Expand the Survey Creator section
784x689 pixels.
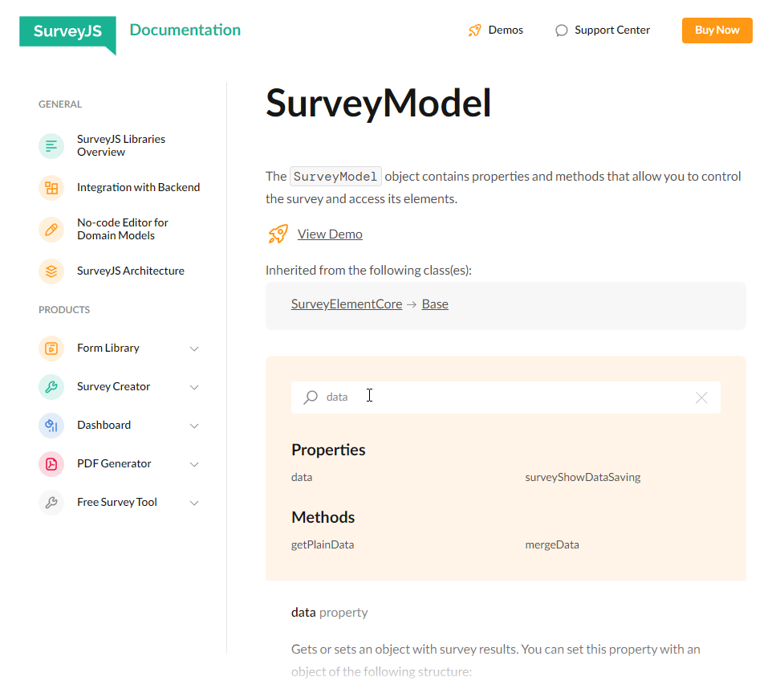pyautogui.click(x=194, y=386)
